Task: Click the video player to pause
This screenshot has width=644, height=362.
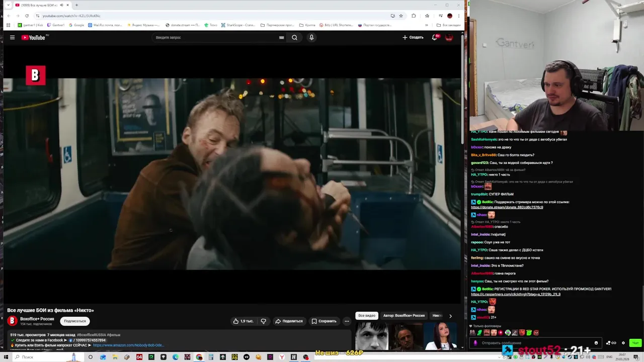Action: pyautogui.click(x=231, y=173)
